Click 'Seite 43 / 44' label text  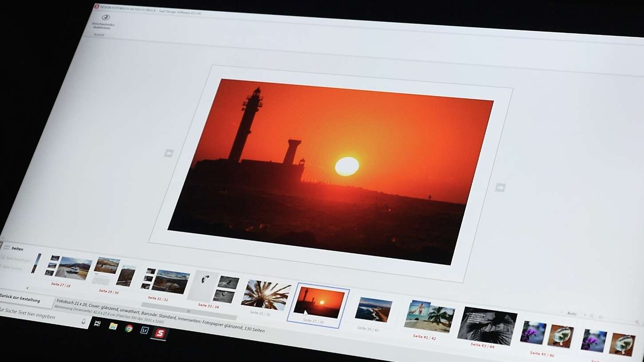(x=482, y=345)
